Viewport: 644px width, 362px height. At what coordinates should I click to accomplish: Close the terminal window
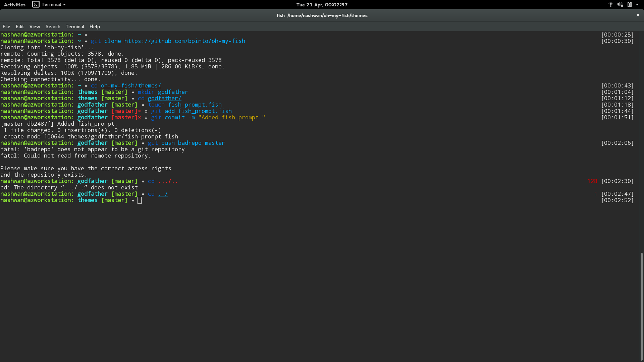pyautogui.click(x=638, y=15)
